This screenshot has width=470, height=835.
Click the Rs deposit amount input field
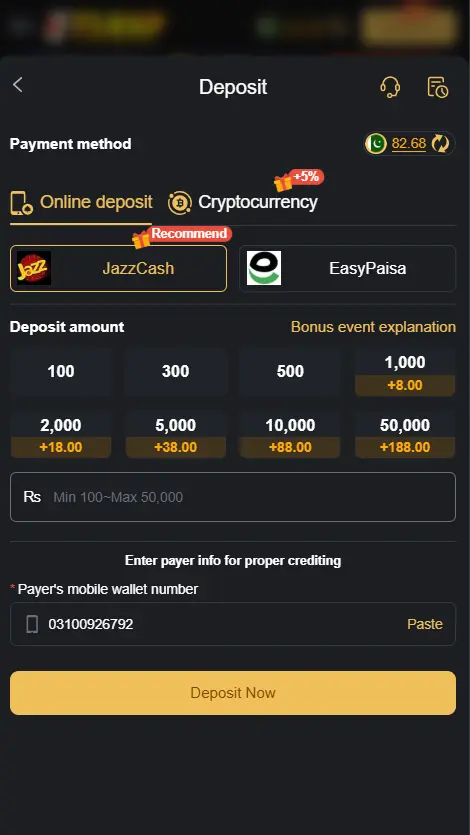point(233,497)
